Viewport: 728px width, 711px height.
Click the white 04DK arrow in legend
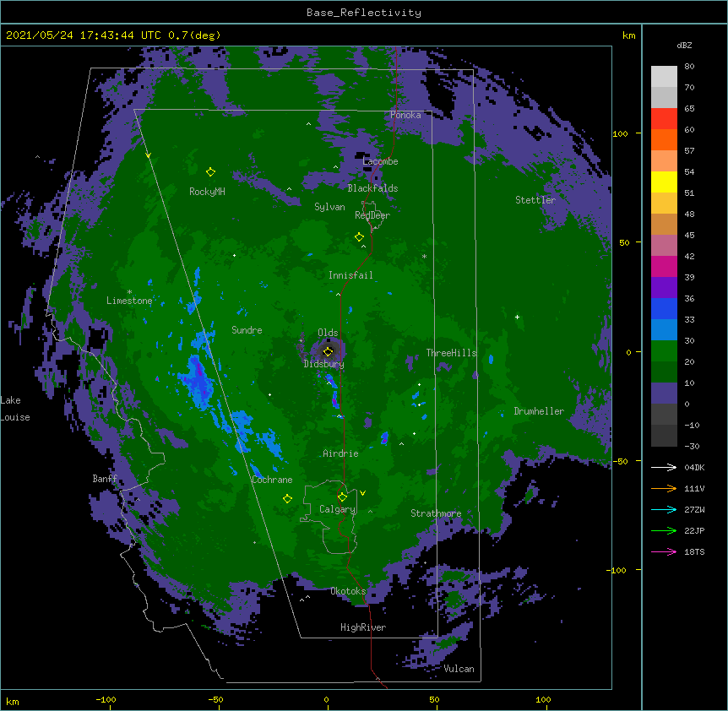point(664,467)
